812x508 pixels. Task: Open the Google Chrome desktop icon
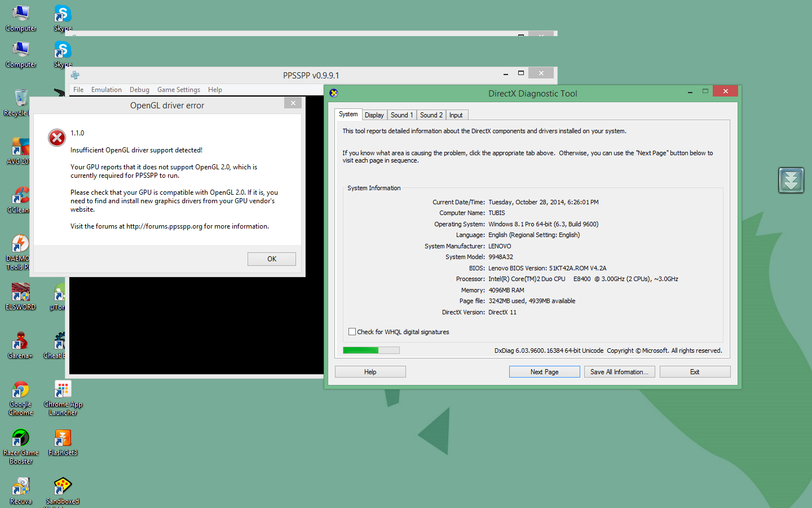pos(21,391)
